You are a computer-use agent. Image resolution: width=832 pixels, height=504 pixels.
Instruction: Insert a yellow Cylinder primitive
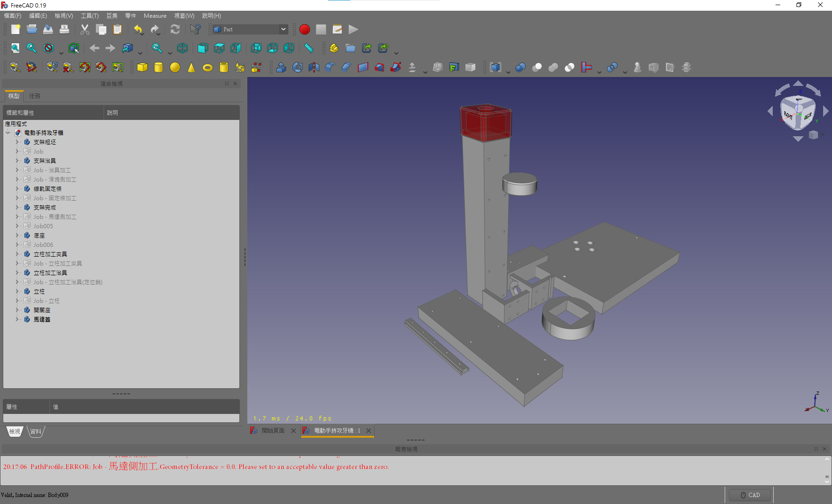coord(159,68)
